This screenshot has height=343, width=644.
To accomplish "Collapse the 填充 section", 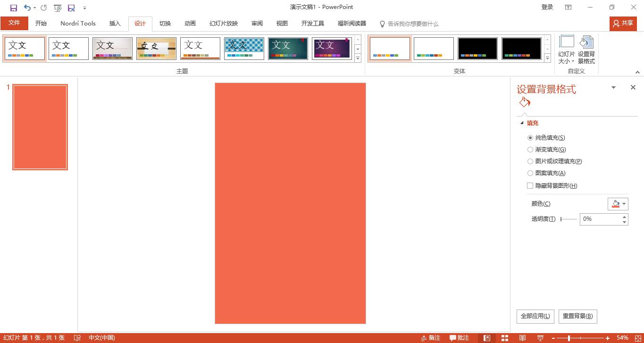I will pyautogui.click(x=522, y=123).
